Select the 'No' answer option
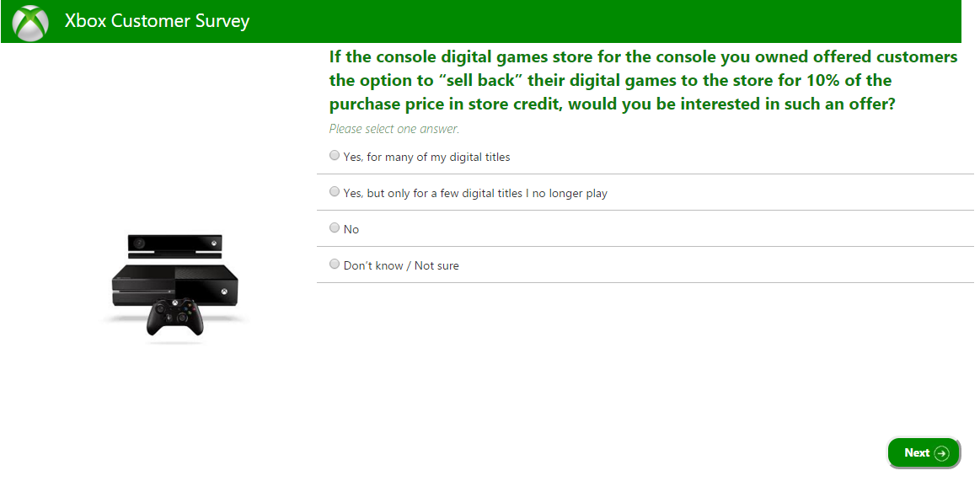Viewport: 980px width, 492px height. pos(335,227)
